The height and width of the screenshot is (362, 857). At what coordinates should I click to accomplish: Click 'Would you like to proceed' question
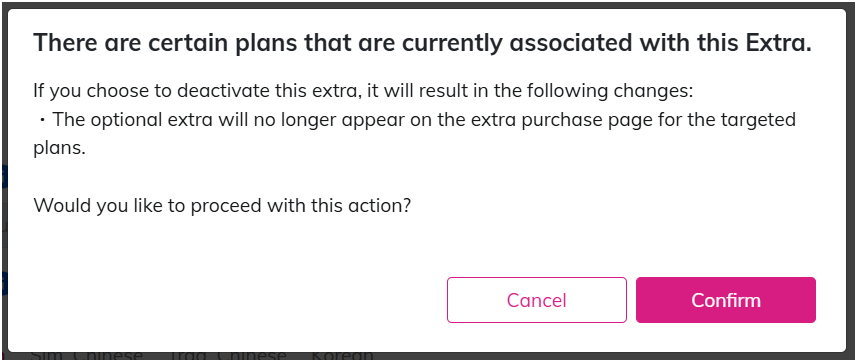click(222, 206)
